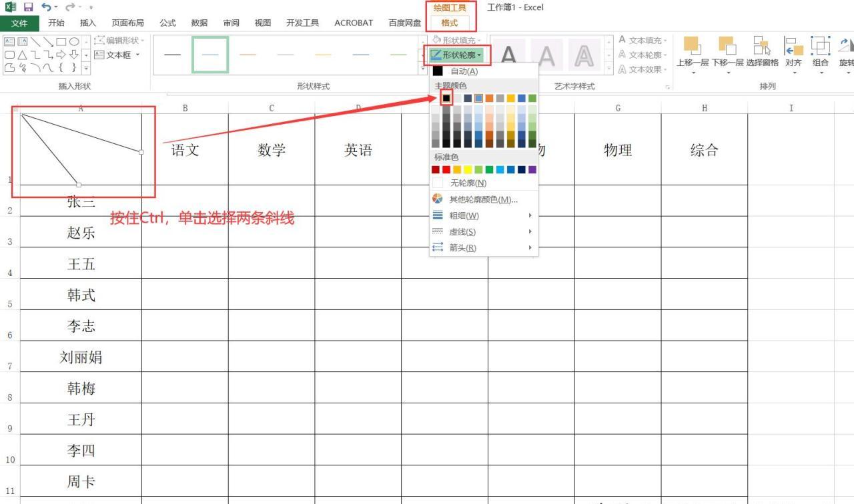Screen dimensions: 854x504
Task: Select column header G
Action: pos(618,108)
